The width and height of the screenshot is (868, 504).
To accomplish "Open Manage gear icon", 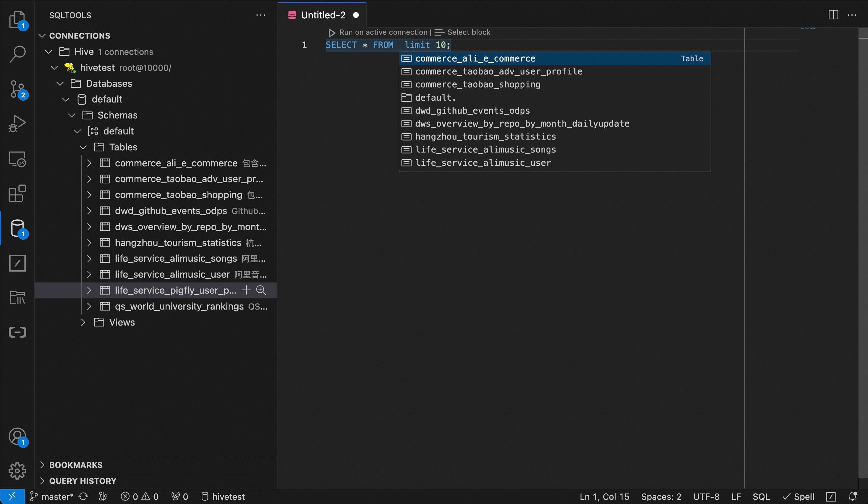I will 17,471.
